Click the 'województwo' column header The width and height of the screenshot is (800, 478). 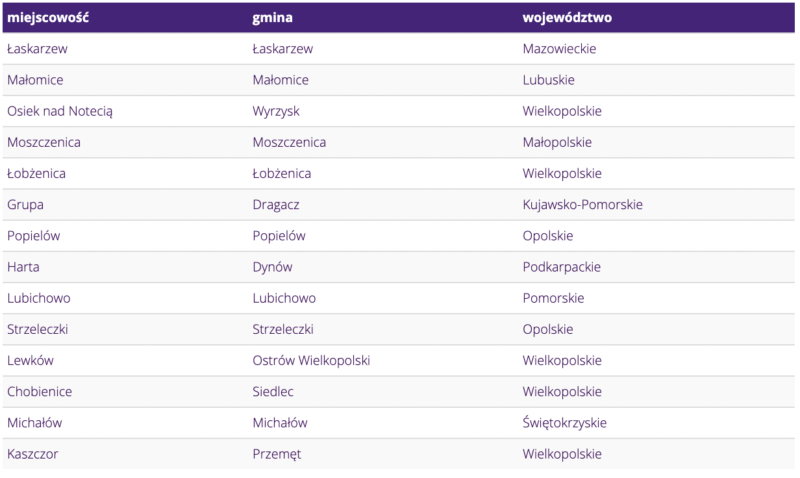tap(567, 17)
